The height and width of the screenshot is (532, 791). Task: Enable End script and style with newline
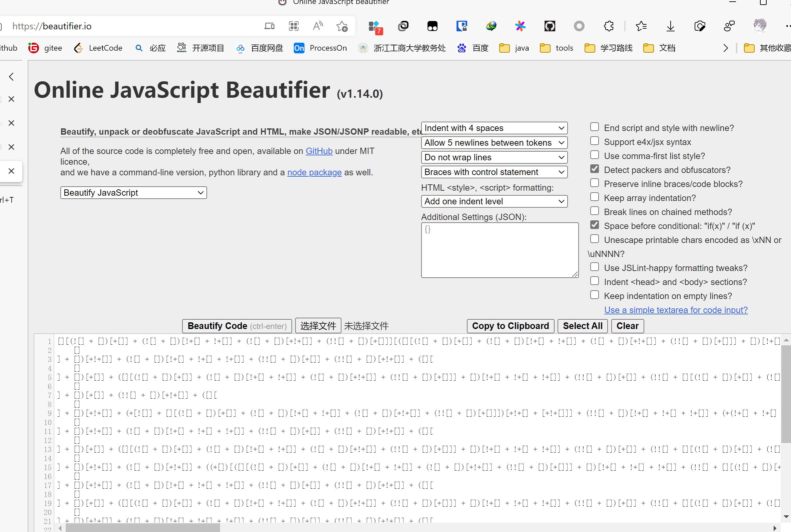[x=594, y=127]
